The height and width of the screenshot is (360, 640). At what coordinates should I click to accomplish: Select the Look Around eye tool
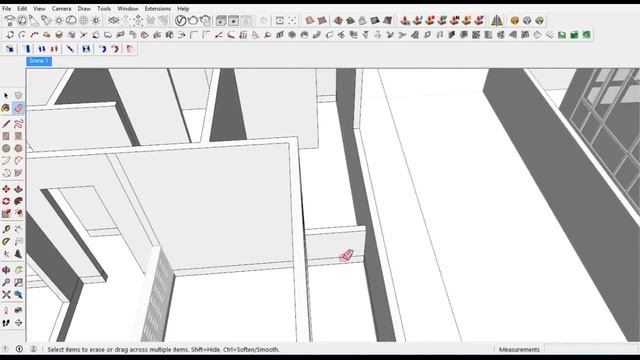click(18, 310)
